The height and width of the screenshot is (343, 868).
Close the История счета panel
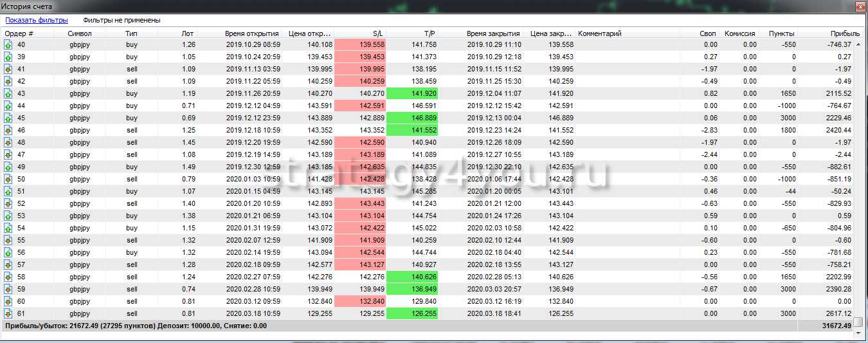coord(860,6)
